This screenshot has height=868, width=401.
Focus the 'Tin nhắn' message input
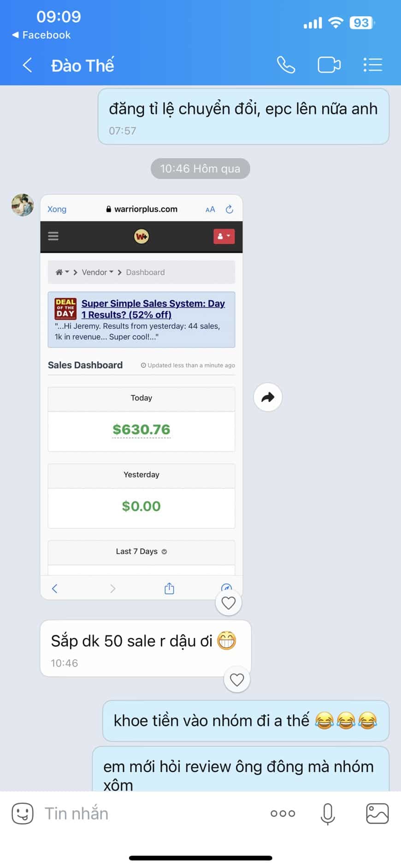tap(152, 814)
